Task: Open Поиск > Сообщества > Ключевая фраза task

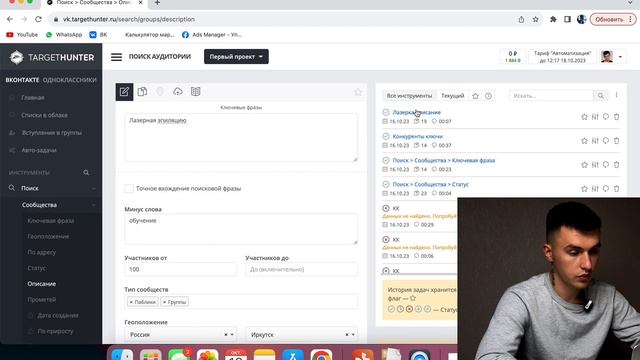Action: [444, 160]
